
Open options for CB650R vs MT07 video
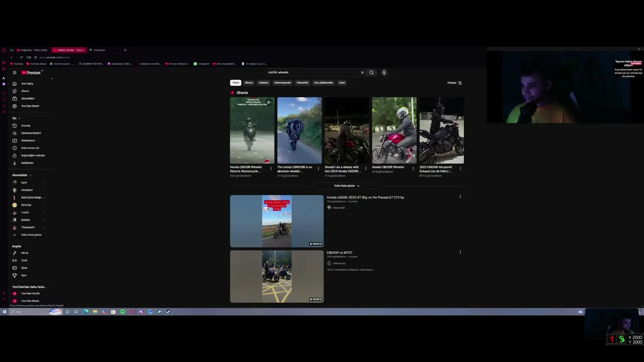tap(460, 252)
